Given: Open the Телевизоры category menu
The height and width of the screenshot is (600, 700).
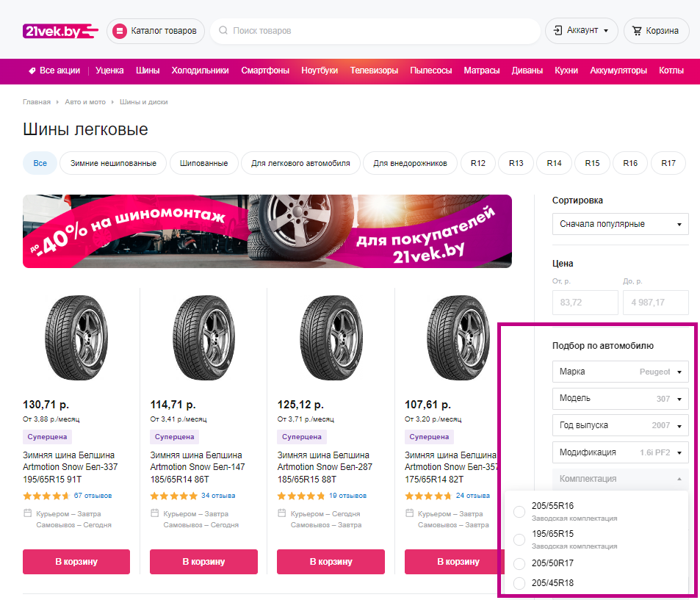Looking at the screenshot, I should click(x=376, y=71).
